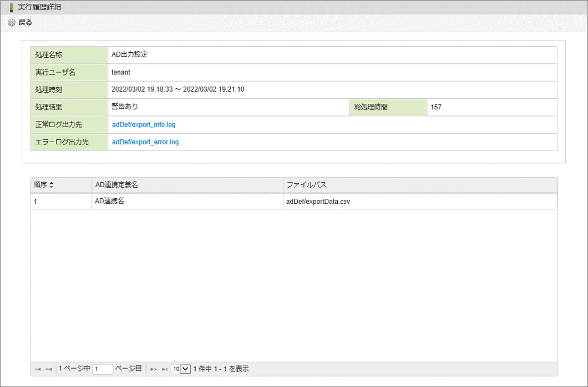Select the ファイルパス column header
Viewport: 588px width, 387px height.
[306, 185]
